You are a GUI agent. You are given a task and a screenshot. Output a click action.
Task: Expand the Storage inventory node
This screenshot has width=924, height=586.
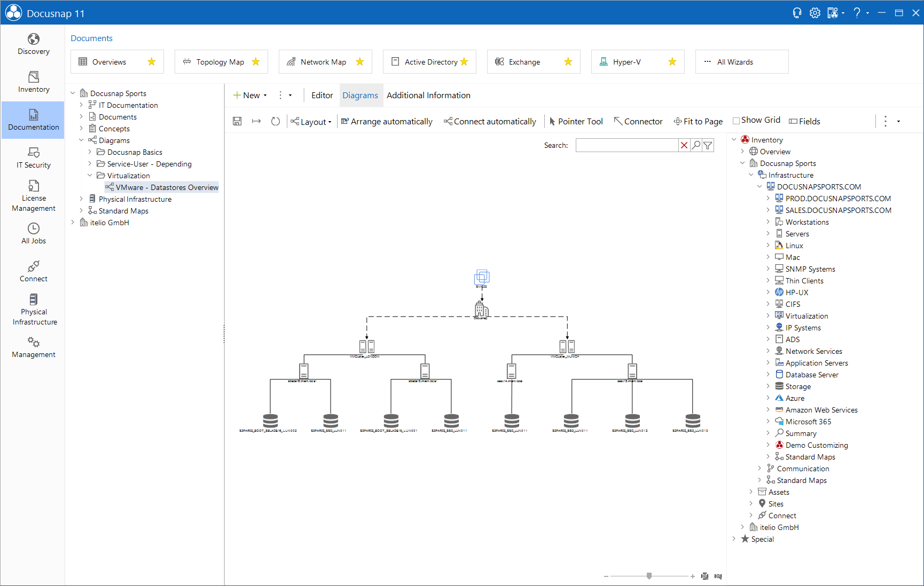pos(768,386)
